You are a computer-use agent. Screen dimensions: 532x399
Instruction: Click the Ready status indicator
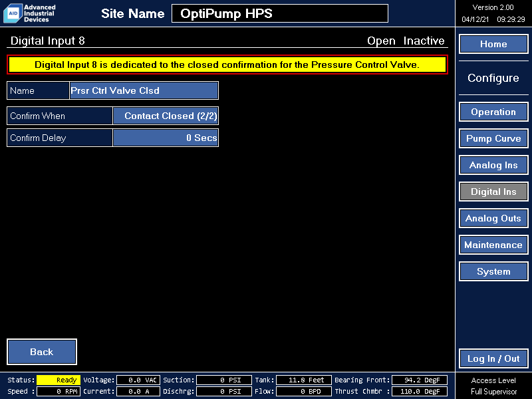(x=59, y=380)
